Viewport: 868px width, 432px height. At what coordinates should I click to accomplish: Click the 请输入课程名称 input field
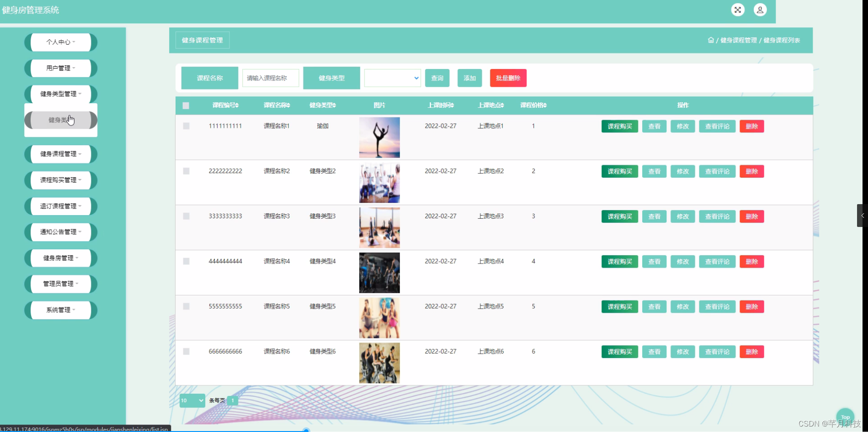(x=270, y=78)
